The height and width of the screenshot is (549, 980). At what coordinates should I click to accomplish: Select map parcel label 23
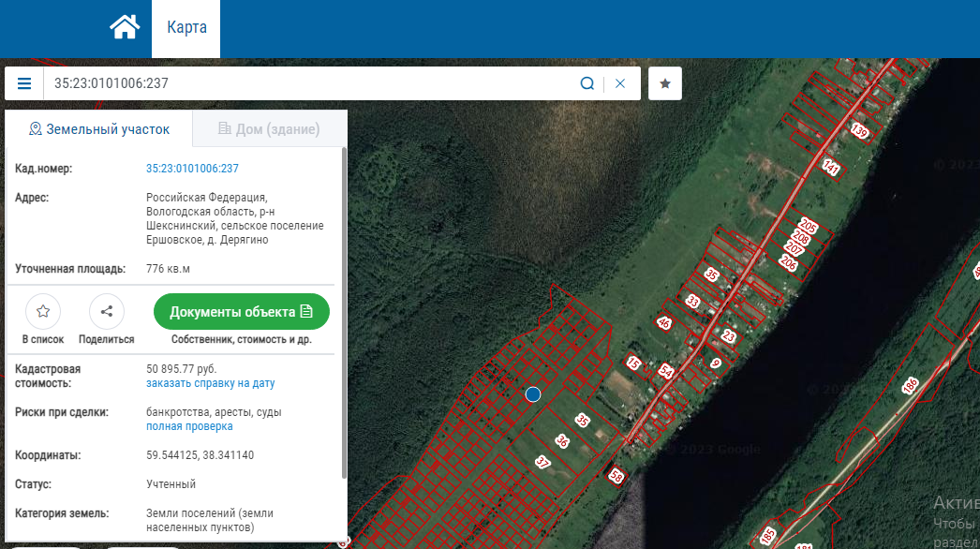[x=729, y=336]
